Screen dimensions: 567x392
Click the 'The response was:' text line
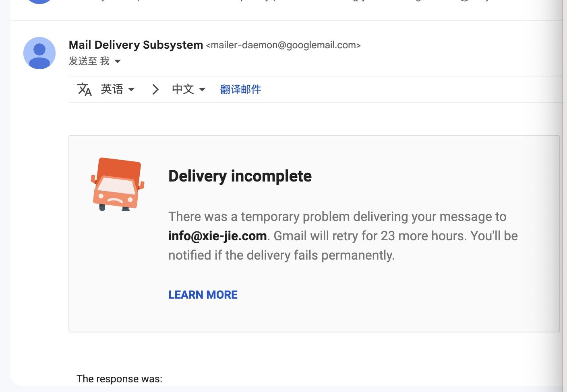click(120, 379)
